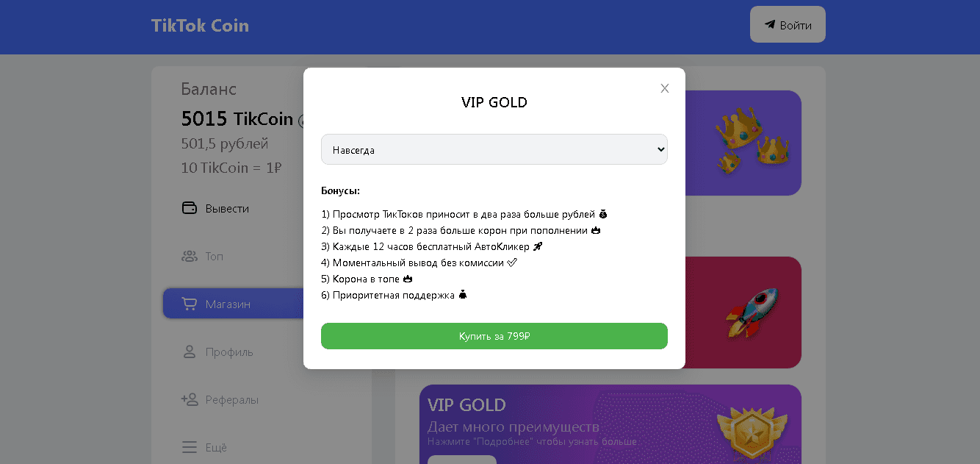Screen dimensions: 980x464
Task: Select the Рефералы menu item
Action: pyautogui.click(x=232, y=399)
